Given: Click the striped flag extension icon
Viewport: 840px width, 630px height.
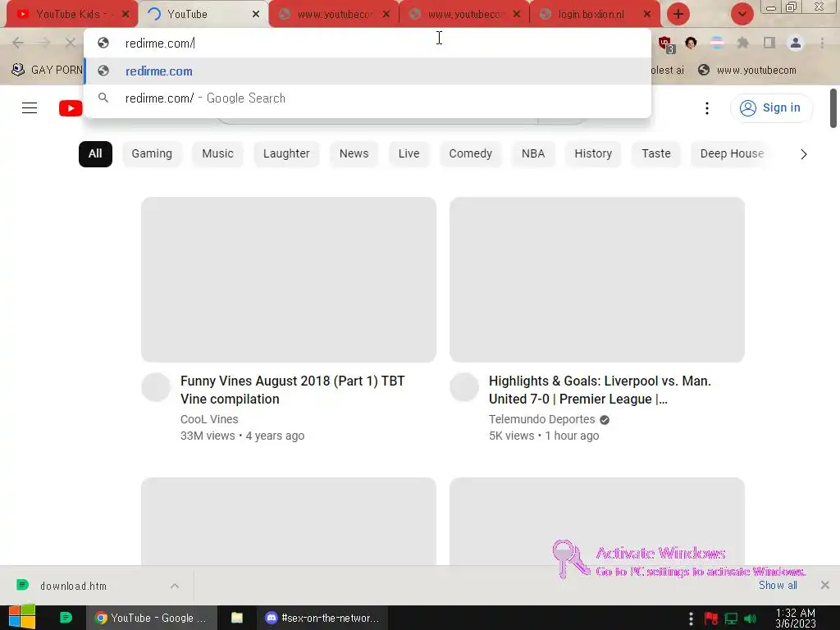Looking at the screenshot, I should point(717,43).
